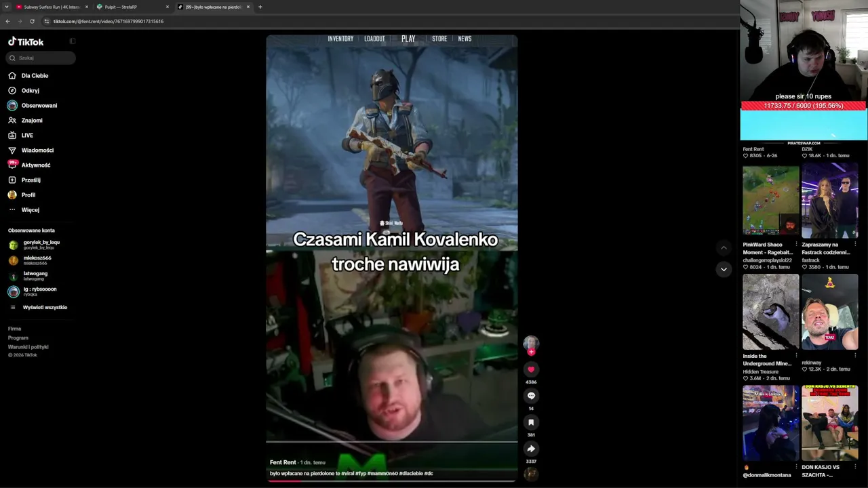This screenshot has height=488, width=868.
Task: Click the #dlaciebie hashtag in the caption
Action: coord(411,474)
